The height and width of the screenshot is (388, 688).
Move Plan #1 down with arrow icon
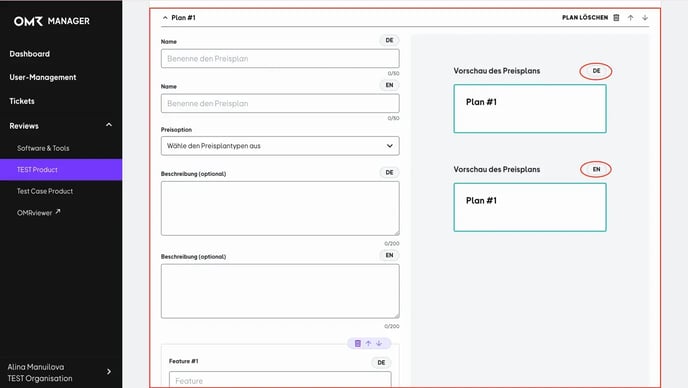[645, 18]
